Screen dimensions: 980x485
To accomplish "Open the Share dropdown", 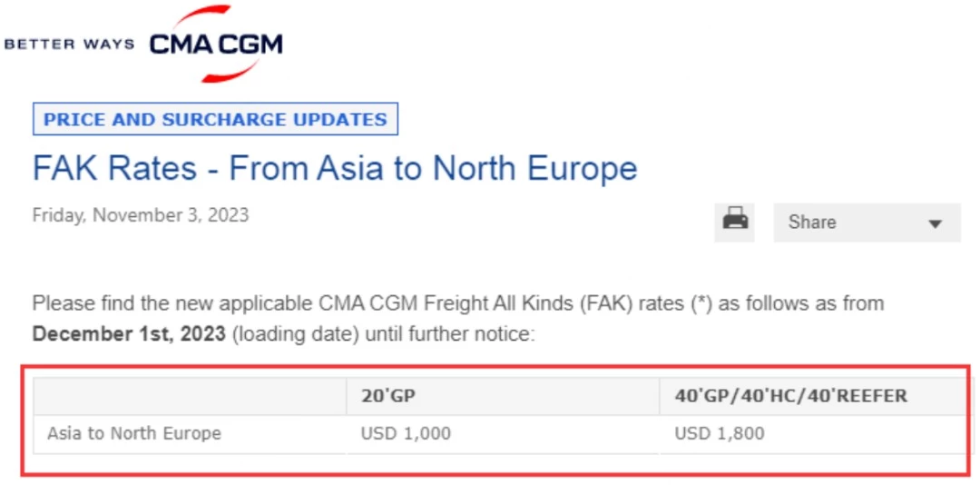I will click(x=867, y=223).
